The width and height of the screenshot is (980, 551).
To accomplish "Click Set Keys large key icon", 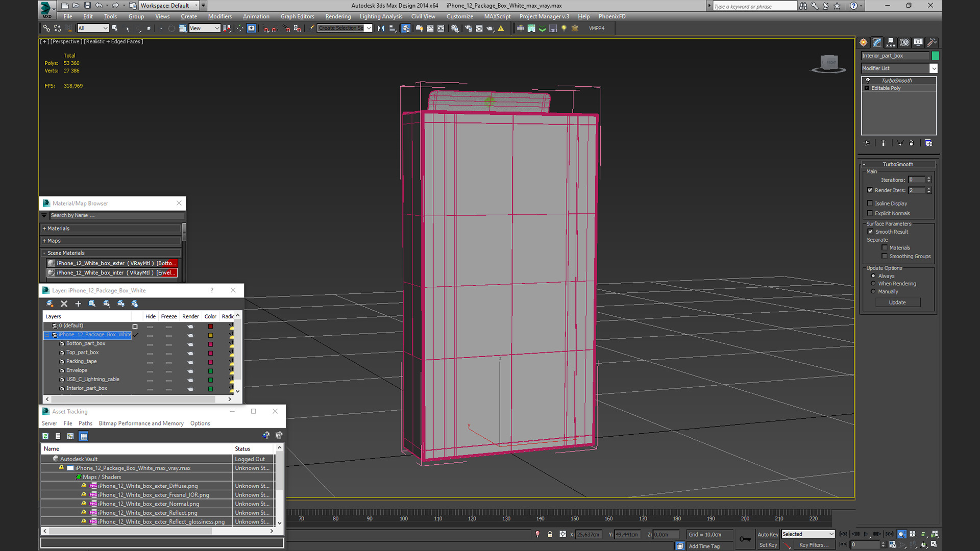I will click(745, 539).
